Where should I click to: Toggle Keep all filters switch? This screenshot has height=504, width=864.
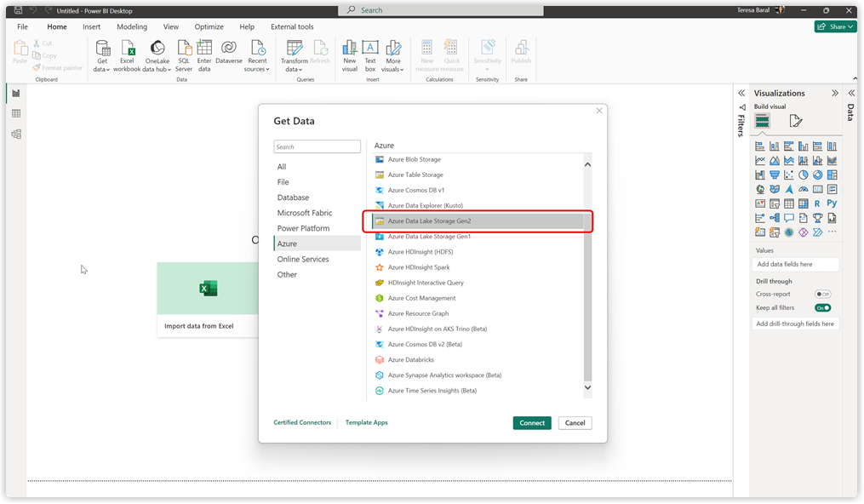coord(822,308)
